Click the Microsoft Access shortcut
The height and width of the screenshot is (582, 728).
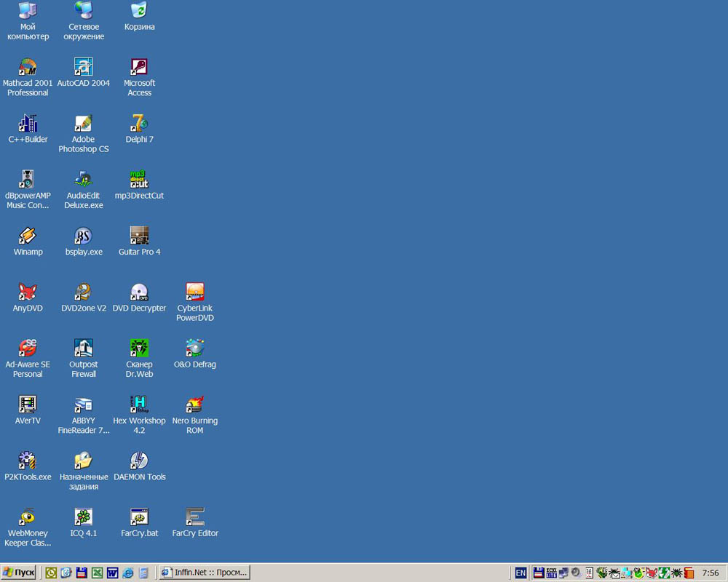pos(139,77)
